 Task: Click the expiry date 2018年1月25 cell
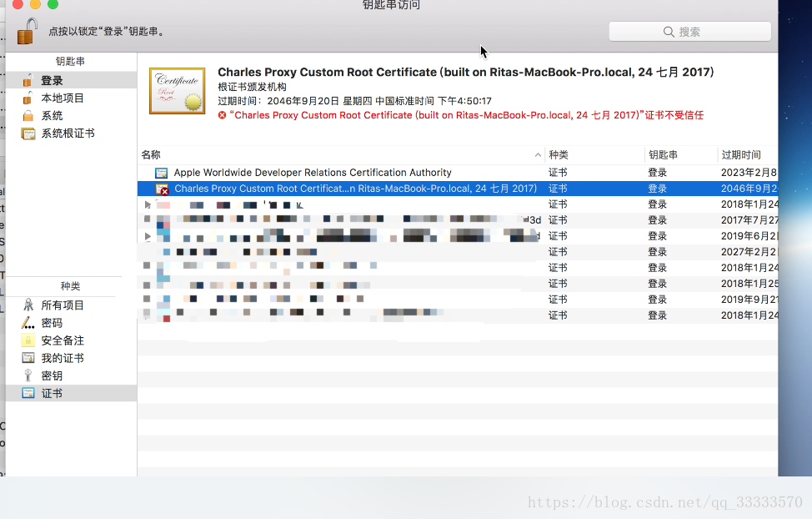tap(749, 284)
